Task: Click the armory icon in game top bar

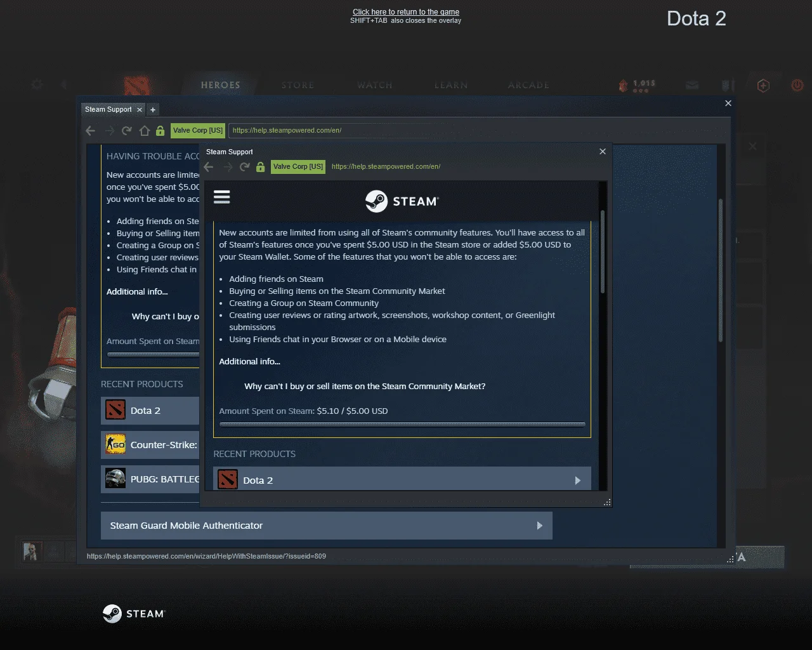Action: tap(728, 85)
